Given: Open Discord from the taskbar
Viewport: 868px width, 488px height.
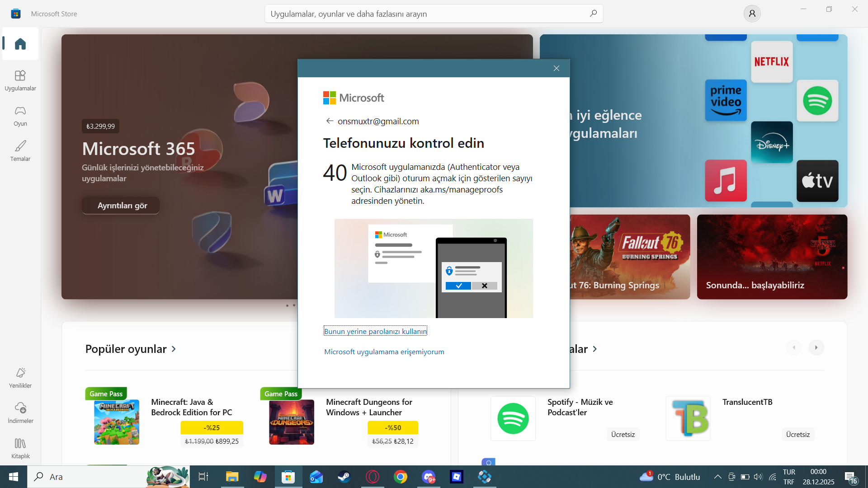Looking at the screenshot, I should pos(429,477).
